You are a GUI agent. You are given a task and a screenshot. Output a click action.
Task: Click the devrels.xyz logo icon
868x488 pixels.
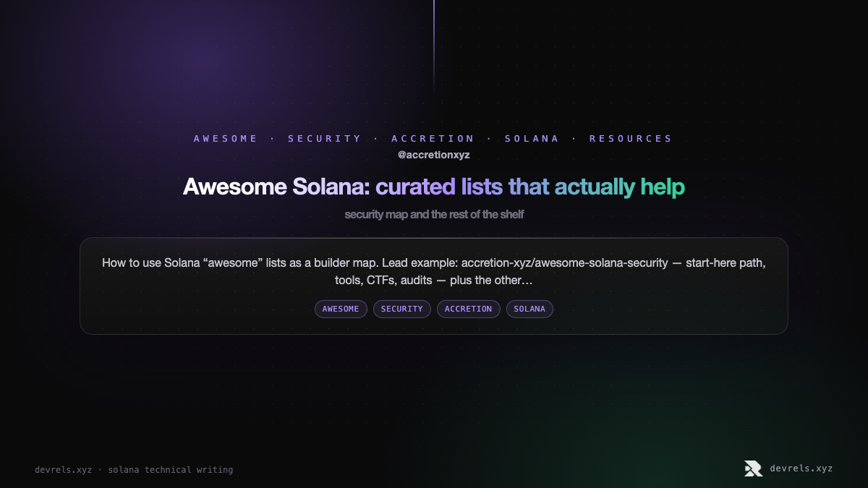(753, 468)
